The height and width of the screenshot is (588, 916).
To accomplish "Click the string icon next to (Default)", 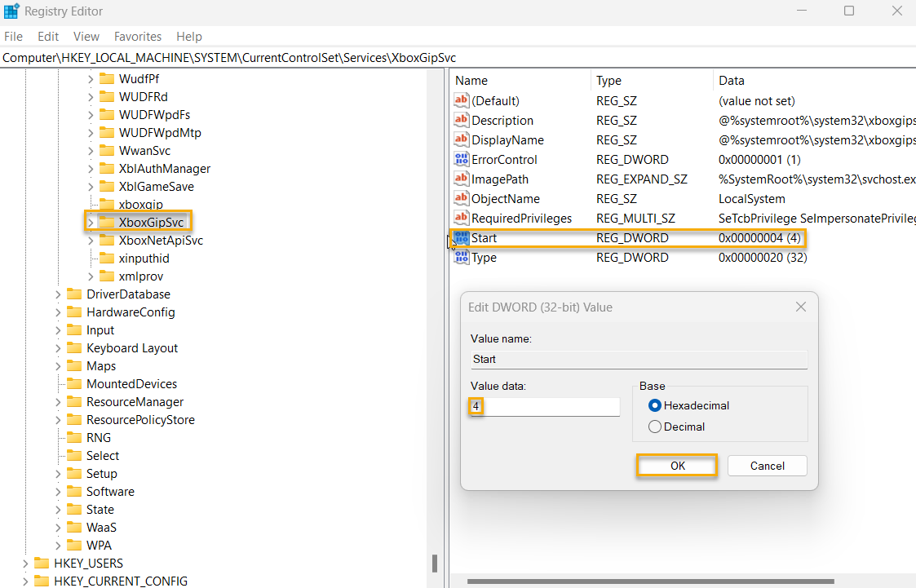I will [462, 101].
